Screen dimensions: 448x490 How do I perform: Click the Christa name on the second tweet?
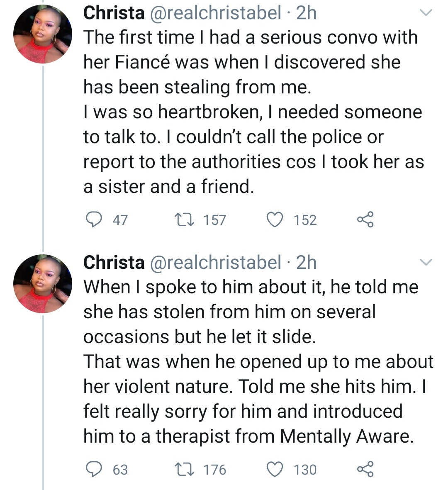[114, 262]
